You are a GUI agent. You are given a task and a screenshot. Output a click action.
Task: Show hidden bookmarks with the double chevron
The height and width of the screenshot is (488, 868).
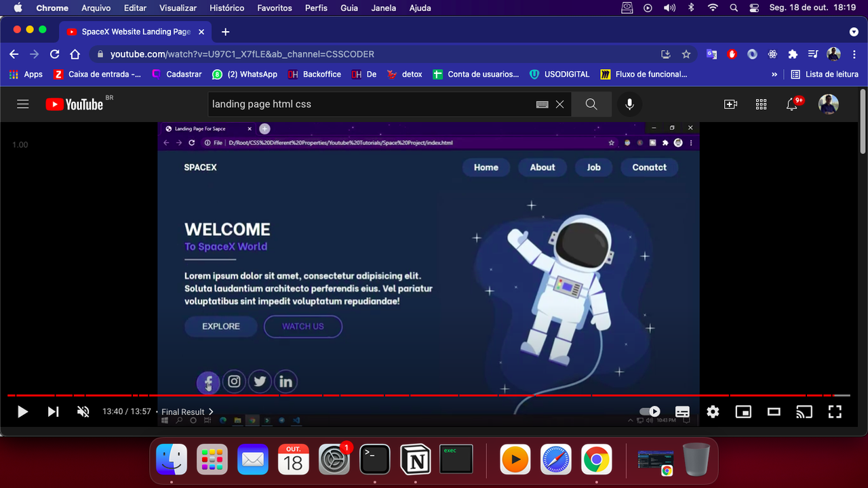pos(774,75)
